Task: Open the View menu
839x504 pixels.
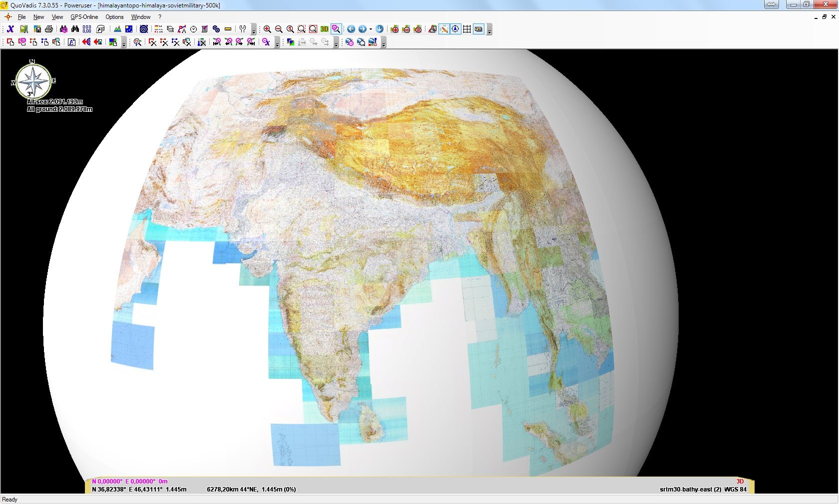Action: click(57, 17)
